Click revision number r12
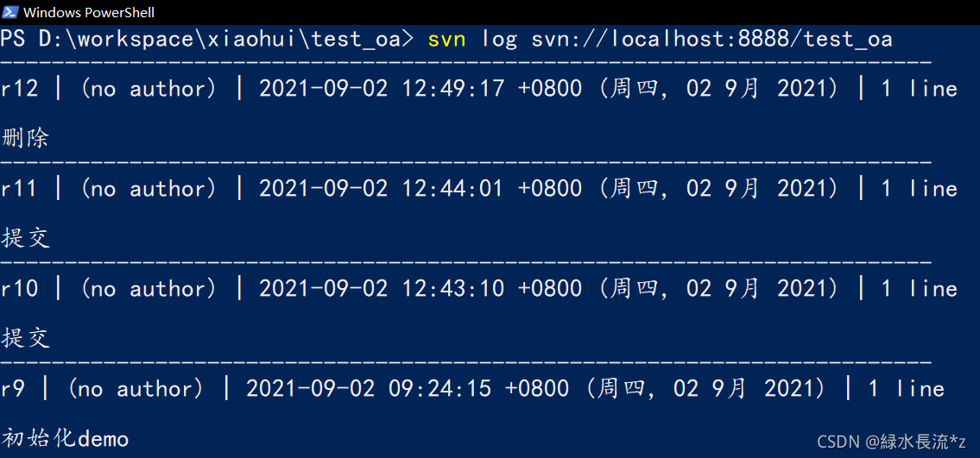This screenshot has height=458, width=980. point(19,89)
